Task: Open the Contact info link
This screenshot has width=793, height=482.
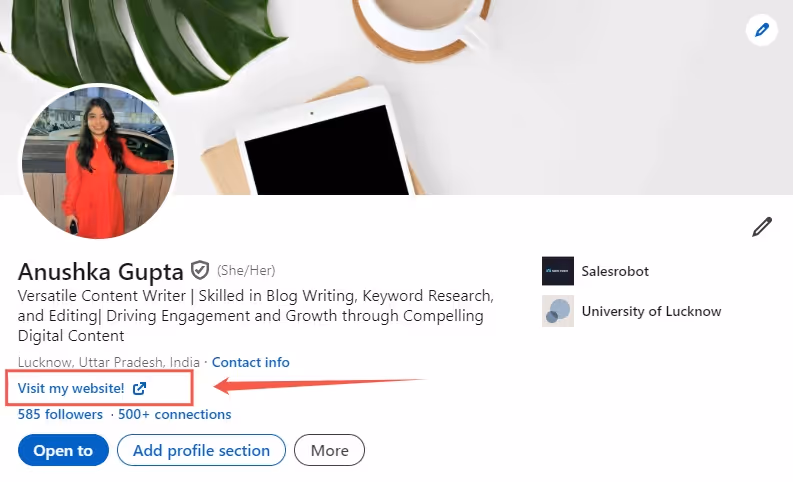Action: click(x=250, y=362)
